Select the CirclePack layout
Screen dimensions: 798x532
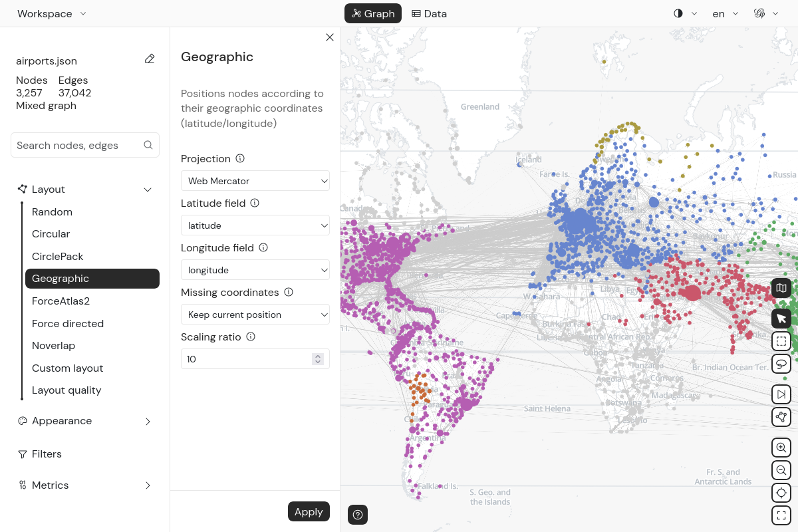tap(92, 257)
